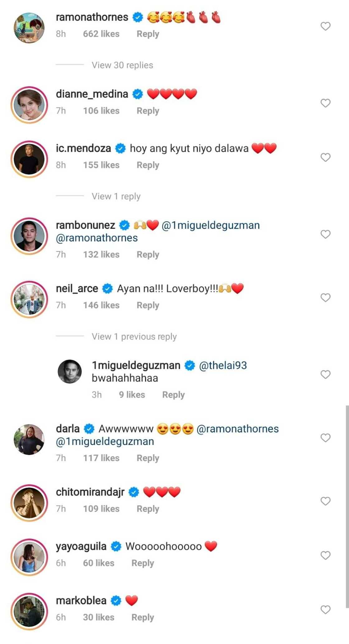349x644 pixels.
Task: Open dianne_medina's profile picture
Action: pyautogui.click(x=29, y=105)
